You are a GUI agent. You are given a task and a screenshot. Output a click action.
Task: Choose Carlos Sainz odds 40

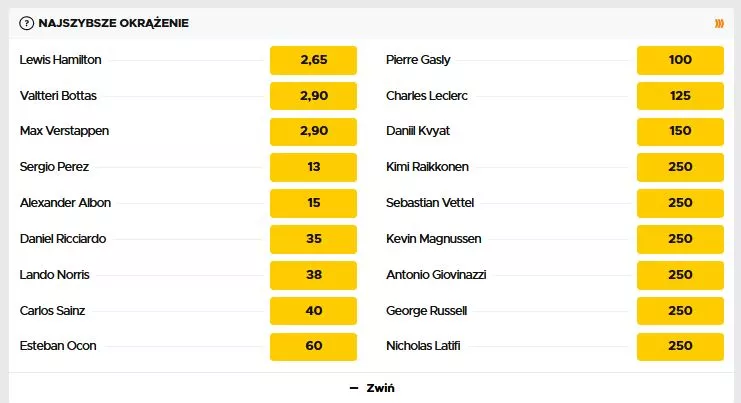[x=314, y=311]
